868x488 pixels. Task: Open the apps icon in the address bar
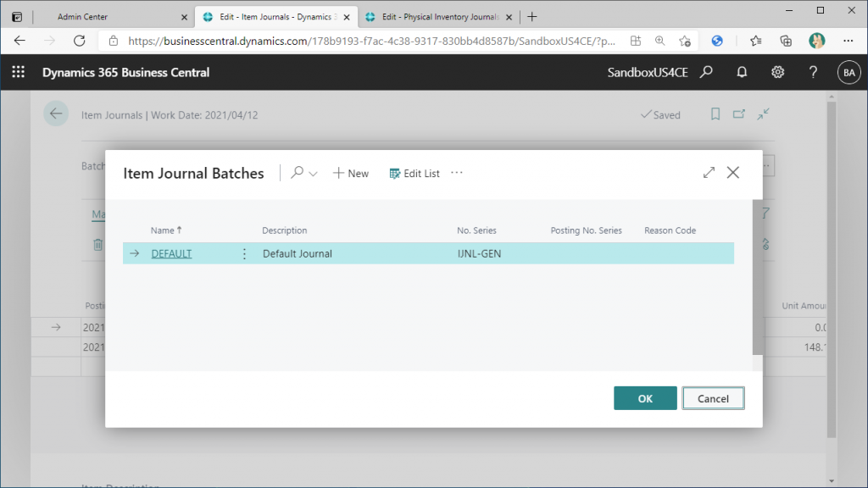[x=636, y=41]
